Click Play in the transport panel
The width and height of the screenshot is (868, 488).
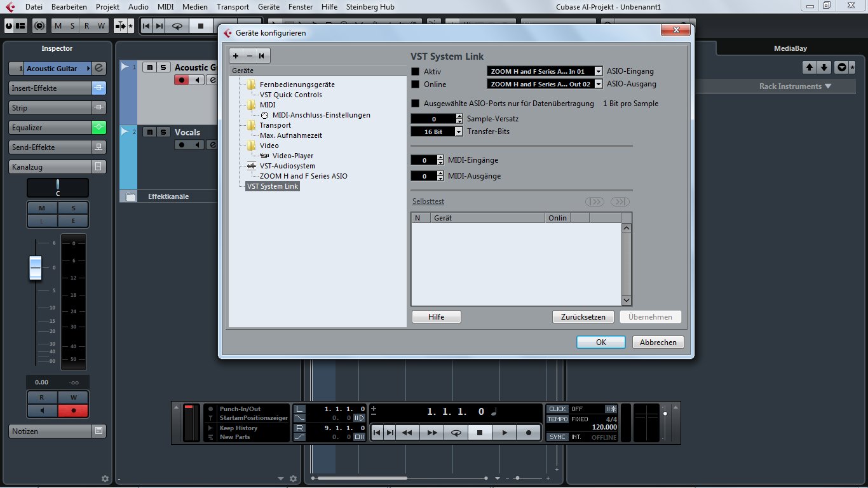[x=504, y=433]
